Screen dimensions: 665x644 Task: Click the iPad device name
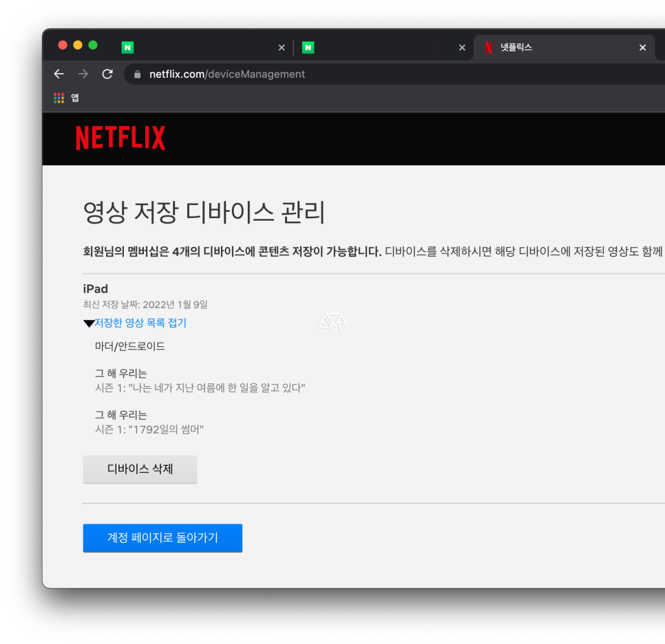(x=96, y=289)
